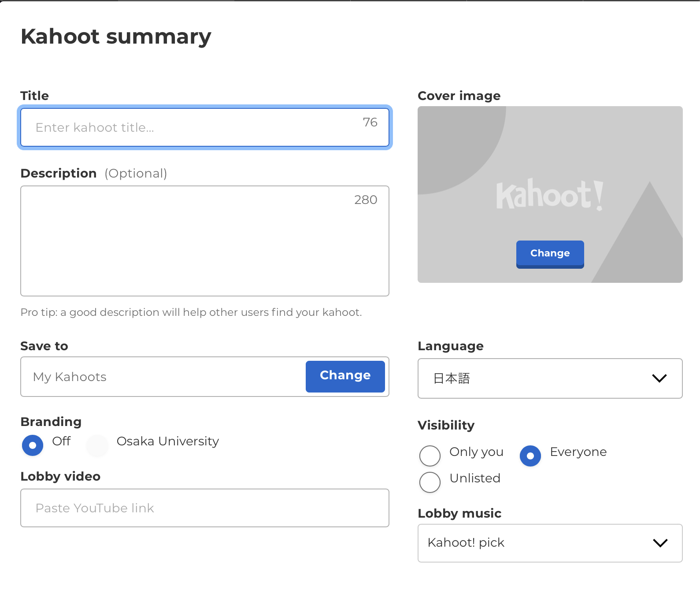Click the Paste YouTube link field

pos(205,508)
